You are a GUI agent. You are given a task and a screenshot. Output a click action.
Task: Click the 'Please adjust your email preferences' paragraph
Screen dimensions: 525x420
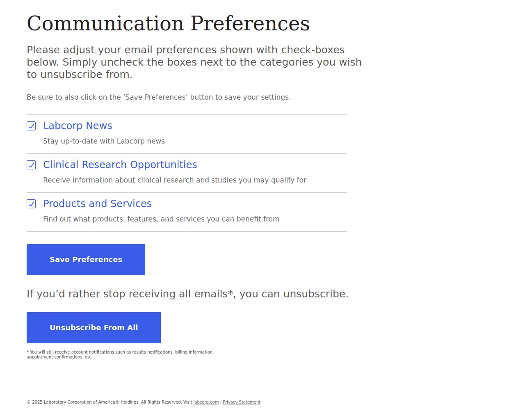pyautogui.click(x=194, y=62)
